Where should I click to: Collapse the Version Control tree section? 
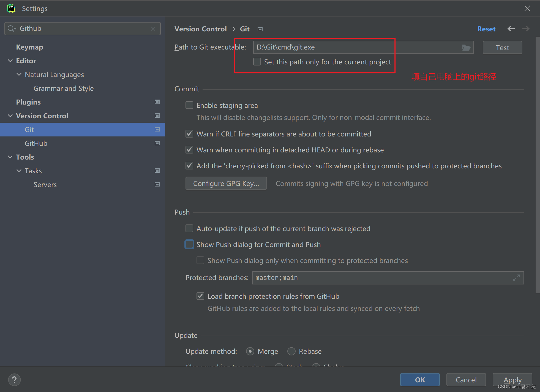point(10,116)
